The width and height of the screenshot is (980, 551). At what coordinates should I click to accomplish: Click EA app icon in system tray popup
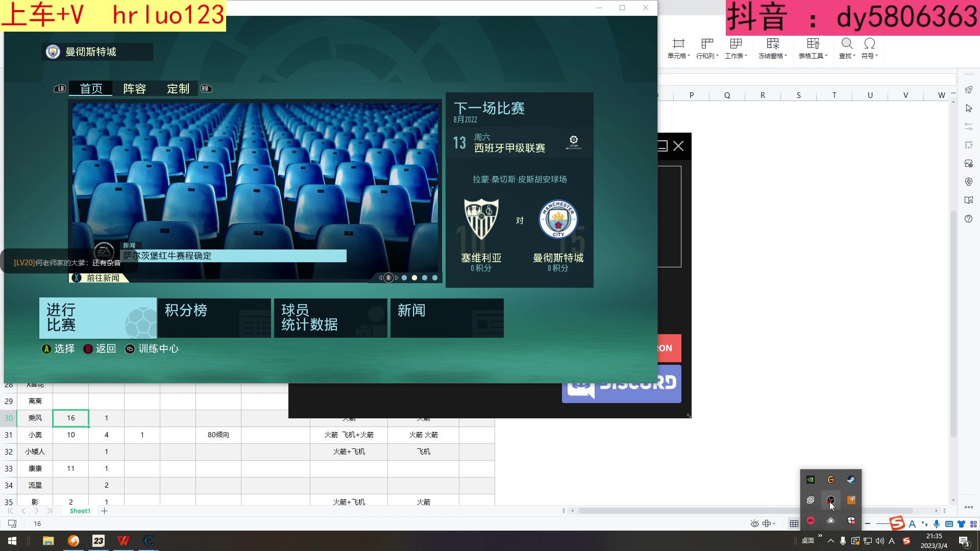pos(811,520)
